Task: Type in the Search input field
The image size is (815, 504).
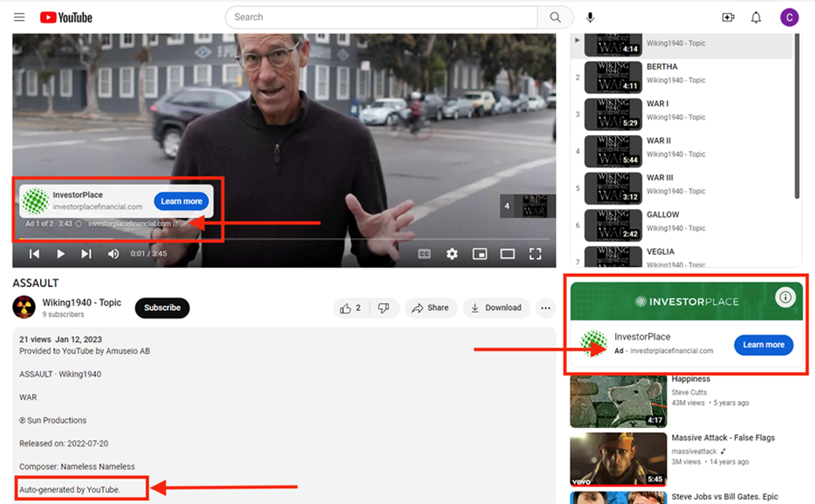Action: [382, 18]
